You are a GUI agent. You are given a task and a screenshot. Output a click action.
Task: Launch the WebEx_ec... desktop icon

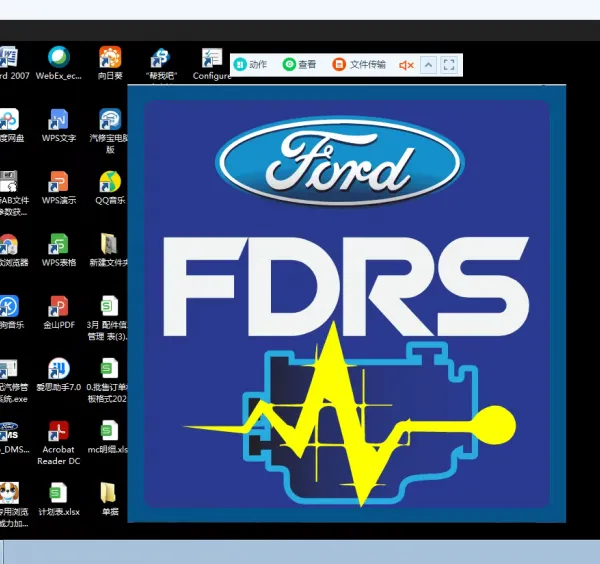tap(59, 63)
